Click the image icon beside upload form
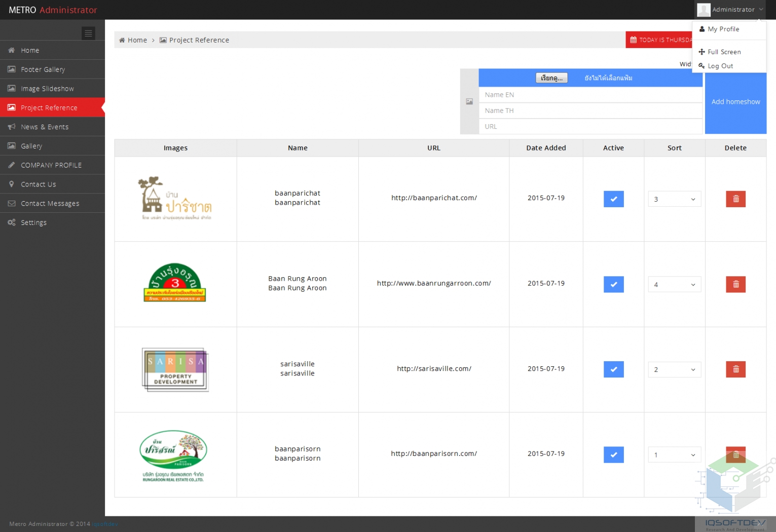 tap(469, 101)
